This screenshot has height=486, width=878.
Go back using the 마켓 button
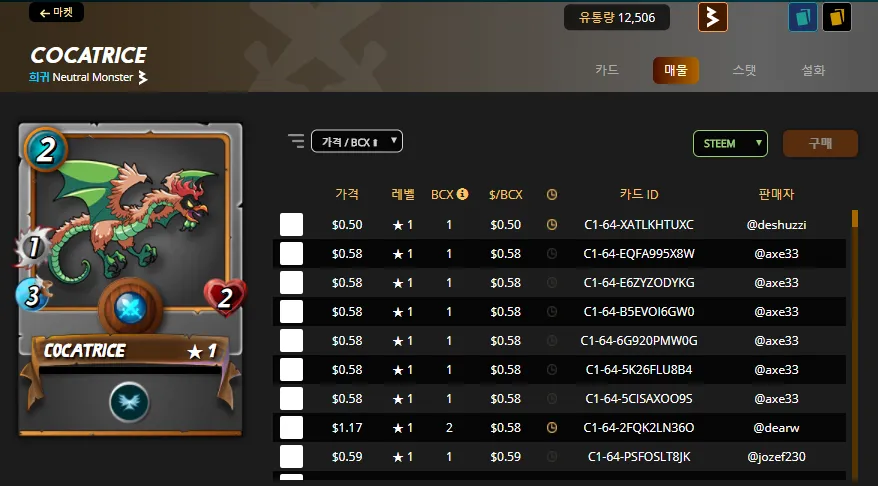[x=57, y=12]
